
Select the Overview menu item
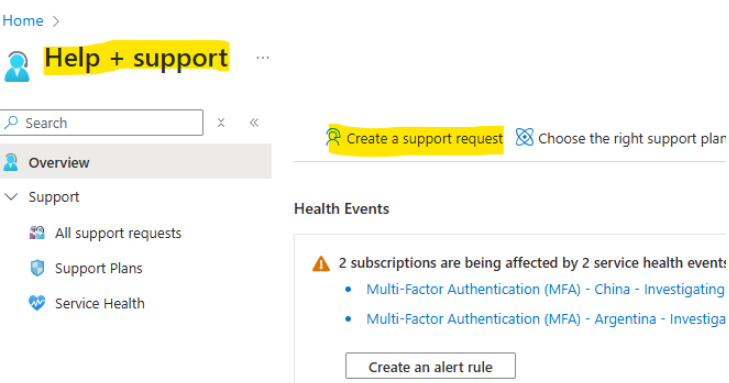[136, 162]
